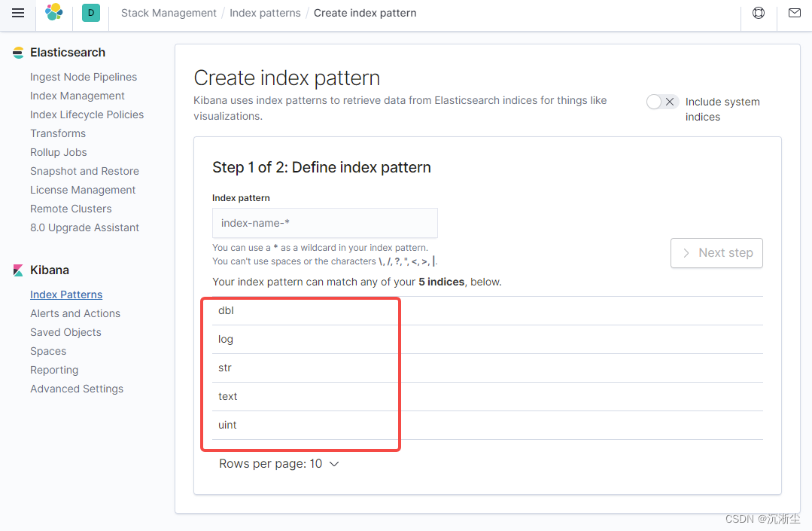Navigate to Alerts and Actions
The image size is (812, 531).
point(75,313)
